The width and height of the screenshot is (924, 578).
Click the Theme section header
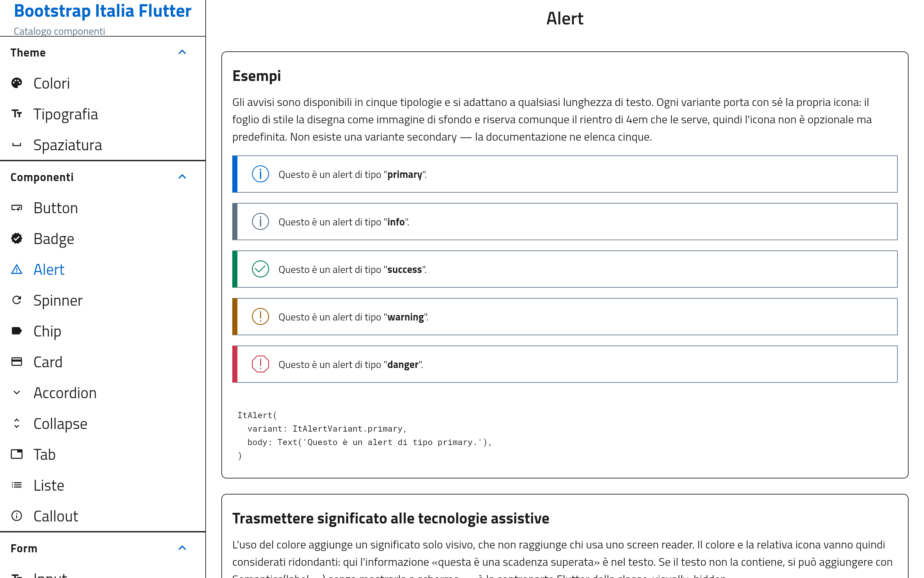click(103, 52)
